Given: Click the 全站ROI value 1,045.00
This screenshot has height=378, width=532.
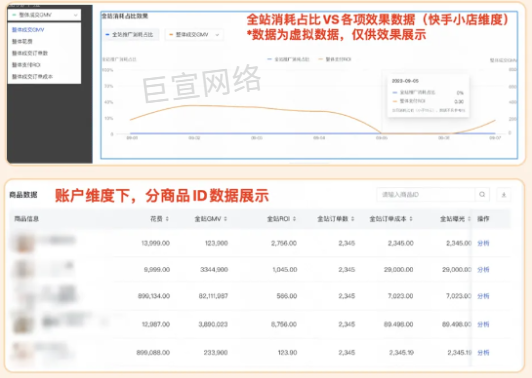Looking at the screenshot, I should 285,270.
